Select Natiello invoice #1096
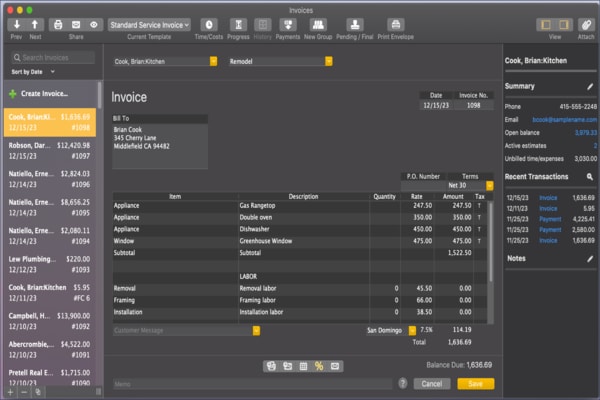 pyautogui.click(x=49, y=179)
